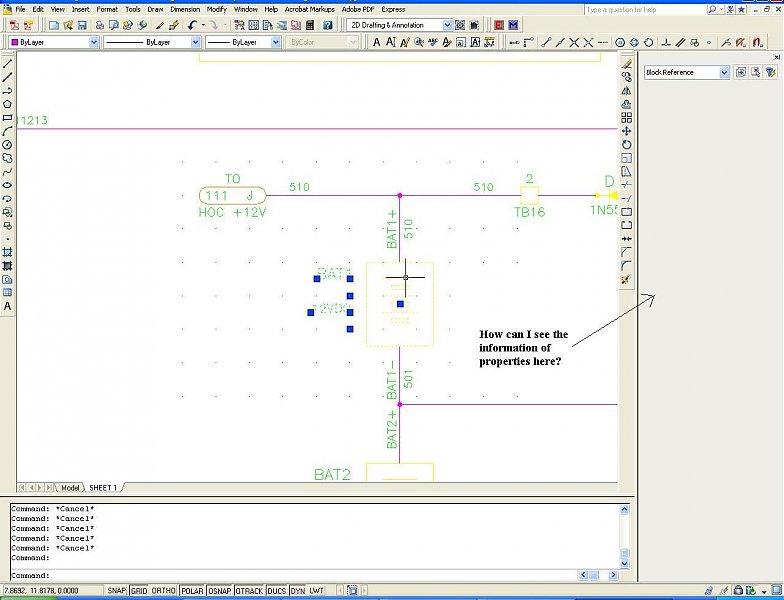
Task: Select the Spline draw tool
Action: pos(7,172)
